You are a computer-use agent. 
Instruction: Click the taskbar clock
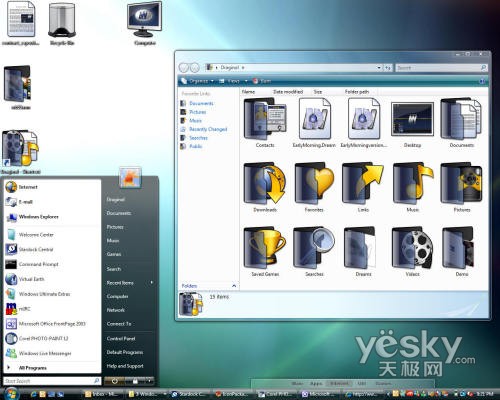click(485, 394)
